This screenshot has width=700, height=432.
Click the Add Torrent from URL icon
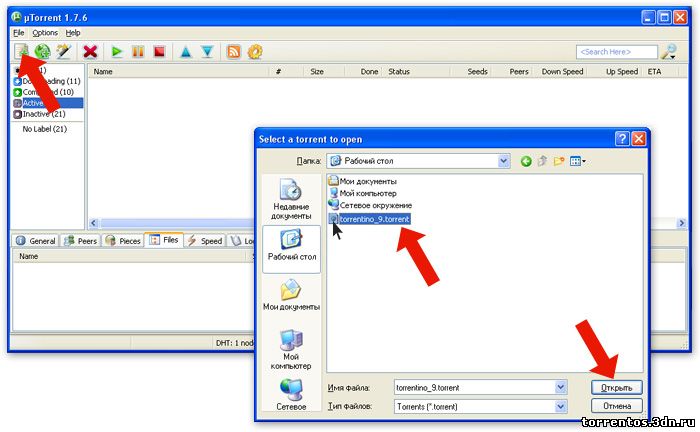(42, 51)
